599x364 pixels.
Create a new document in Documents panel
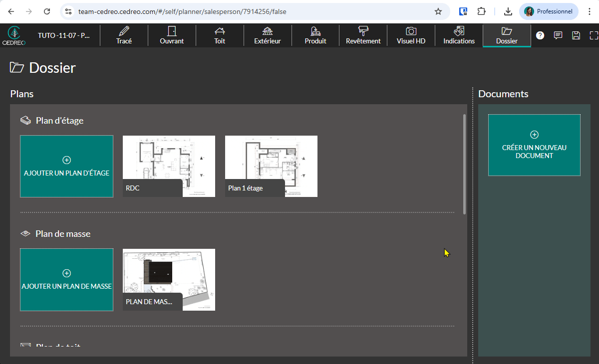pyautogui.click(x=534, y=145)
